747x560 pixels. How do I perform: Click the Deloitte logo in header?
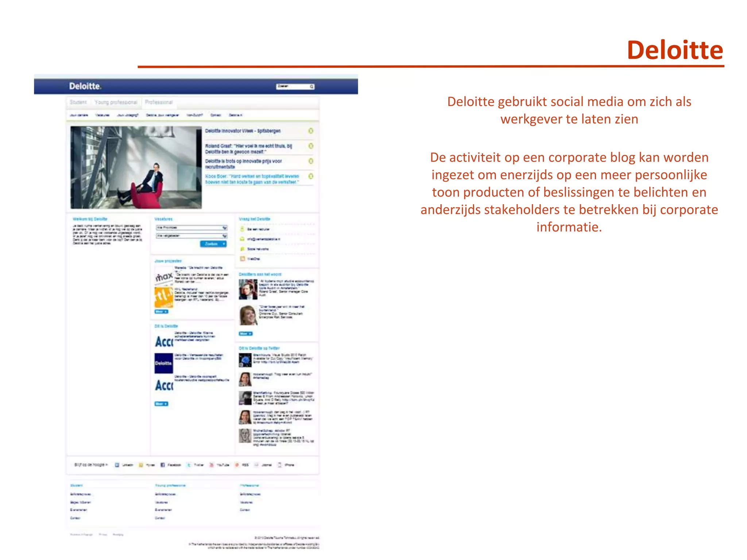pyautogui.click(x=85, y=86)
